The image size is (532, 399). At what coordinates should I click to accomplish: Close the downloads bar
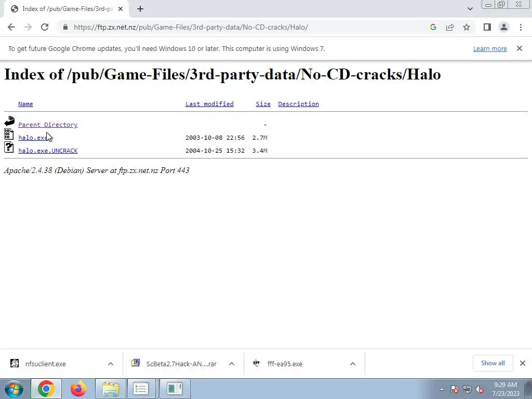523,363
